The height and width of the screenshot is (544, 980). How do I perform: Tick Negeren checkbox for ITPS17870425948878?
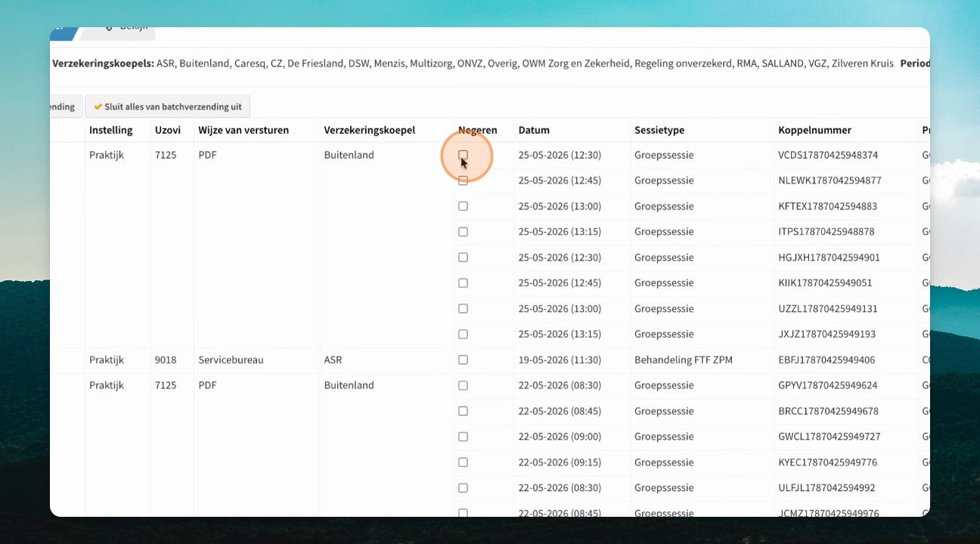(463, 232)
